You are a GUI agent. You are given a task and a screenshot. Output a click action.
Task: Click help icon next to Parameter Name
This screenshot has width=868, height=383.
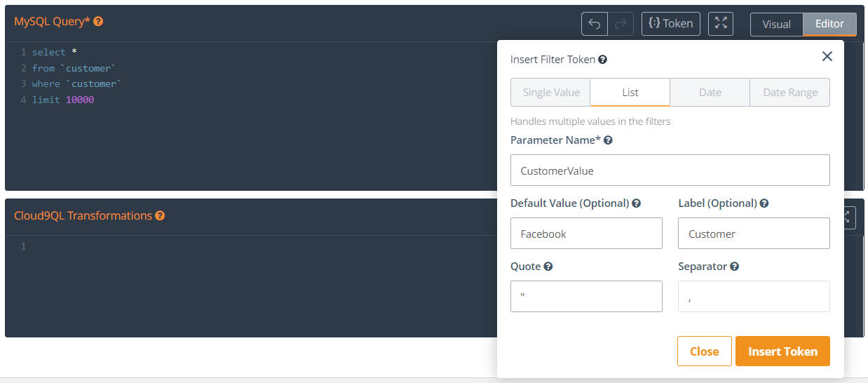(x=608, y=140)
